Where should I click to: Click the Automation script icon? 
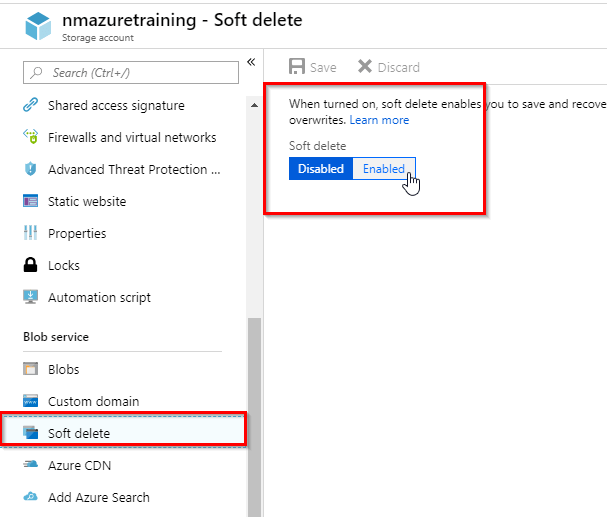click(30, 298)
